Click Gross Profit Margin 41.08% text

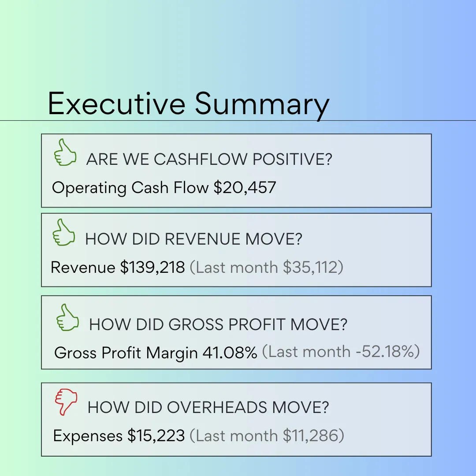(155, 353)
